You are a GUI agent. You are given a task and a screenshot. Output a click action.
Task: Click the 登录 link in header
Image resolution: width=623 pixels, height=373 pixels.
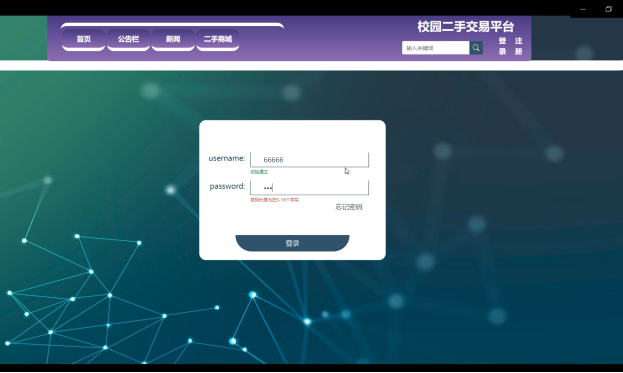click(x=502, y=46)
